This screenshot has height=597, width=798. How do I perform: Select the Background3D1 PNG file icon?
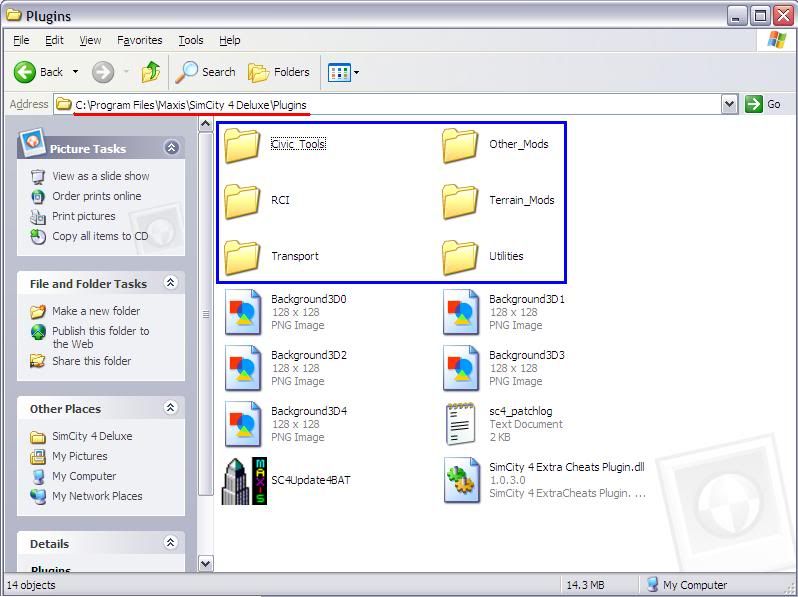[461, 312]
